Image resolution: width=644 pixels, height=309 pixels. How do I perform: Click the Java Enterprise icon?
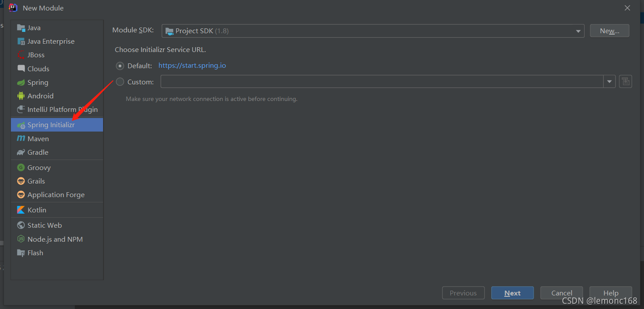(x=21, y=42)
